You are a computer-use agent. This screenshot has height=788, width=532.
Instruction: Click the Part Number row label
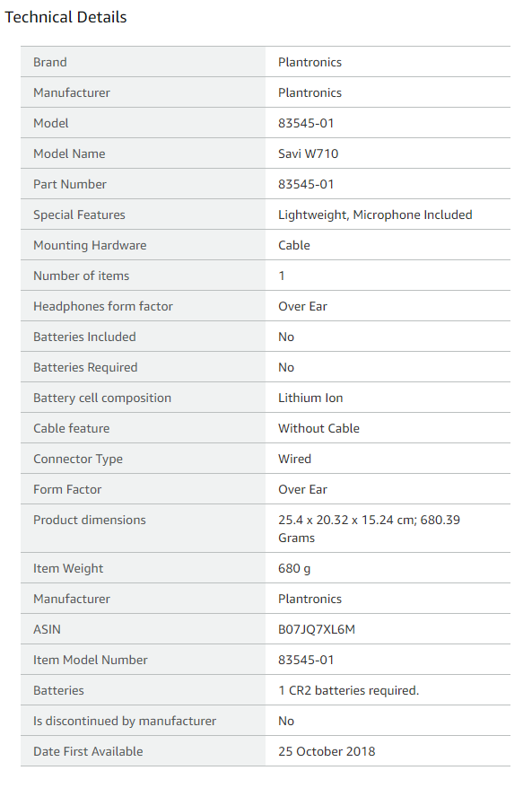(x=70, y=185)
